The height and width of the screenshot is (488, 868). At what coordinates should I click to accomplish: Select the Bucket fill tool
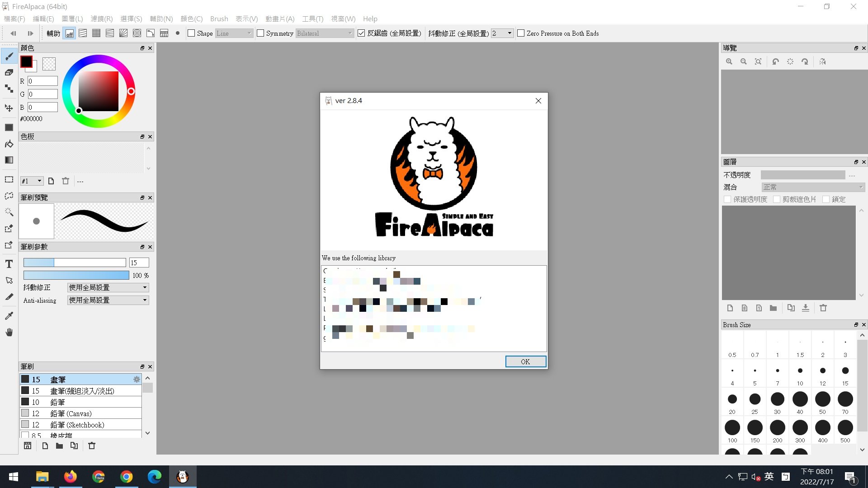pos(9,144)
